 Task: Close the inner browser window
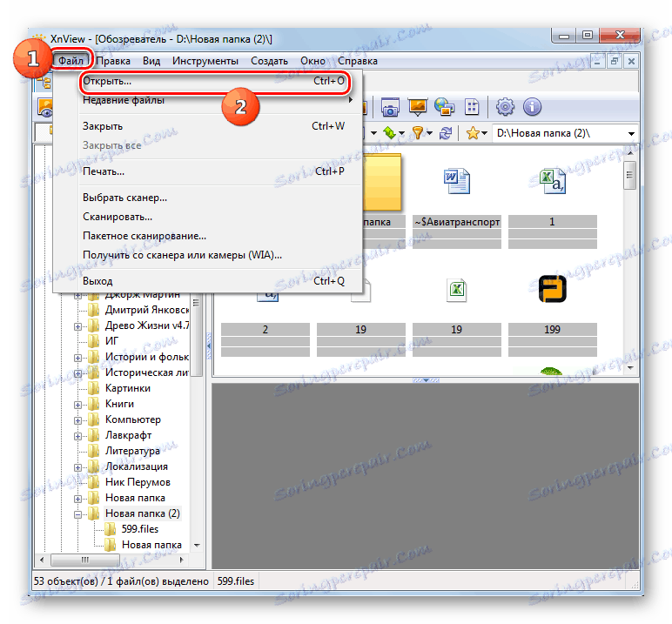(x=631, y=61)
